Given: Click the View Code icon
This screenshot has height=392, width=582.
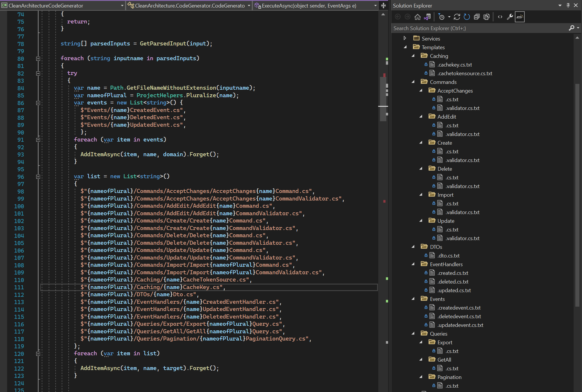Looking at the screenshot, I should pos(500,17).
